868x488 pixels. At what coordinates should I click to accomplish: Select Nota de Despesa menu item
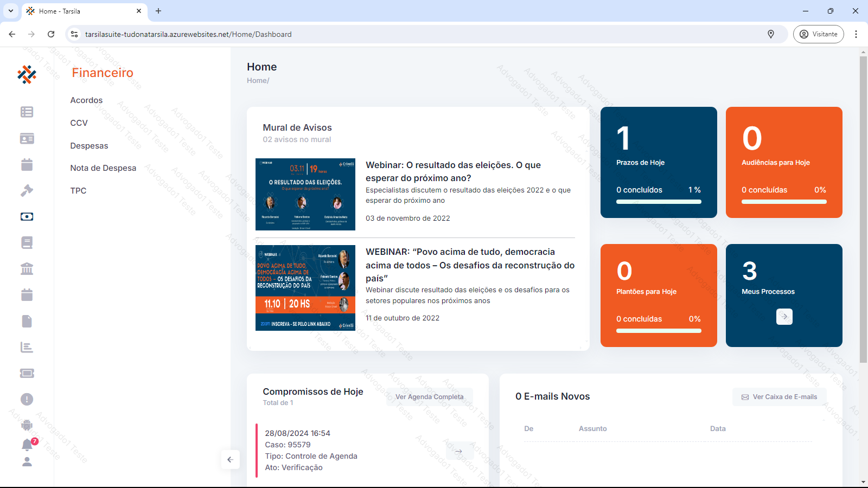click(x=103, y=168)
